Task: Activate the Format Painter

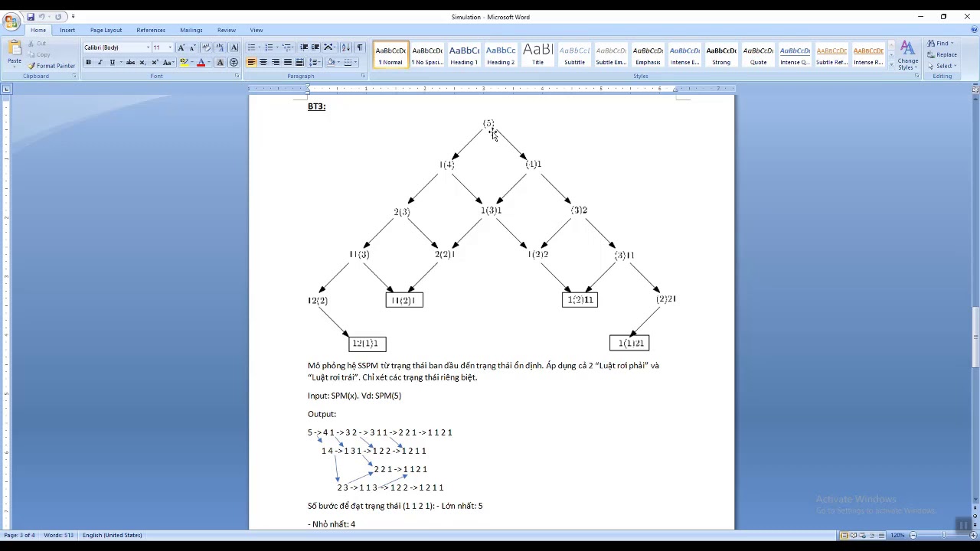Action: click(x=51, y=66)
